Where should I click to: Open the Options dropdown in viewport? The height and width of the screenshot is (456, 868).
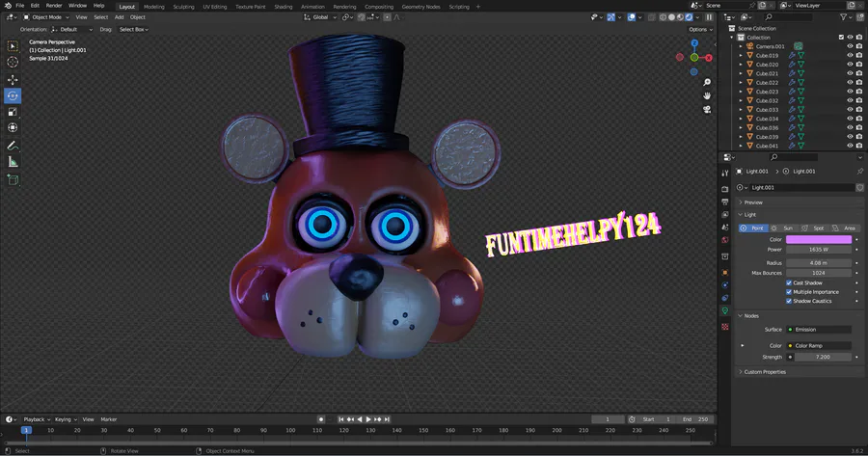click(x=701, y=29)
